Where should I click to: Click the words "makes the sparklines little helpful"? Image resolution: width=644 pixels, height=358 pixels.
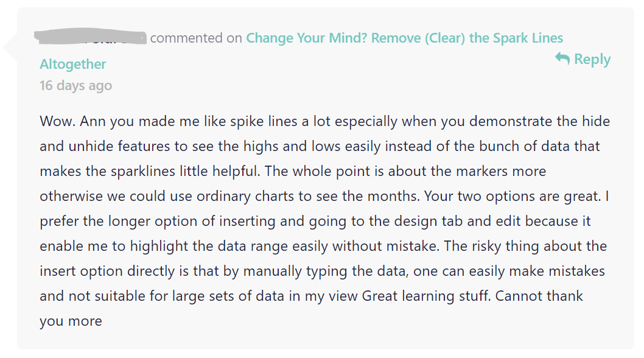150,171
